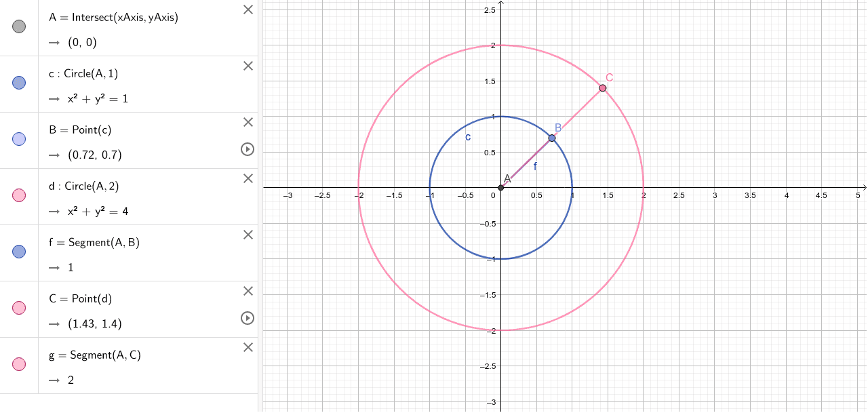Viewport: 868px width, 413px height.
Task: Hide circle d with its pink dot
Action: (18, 195)
